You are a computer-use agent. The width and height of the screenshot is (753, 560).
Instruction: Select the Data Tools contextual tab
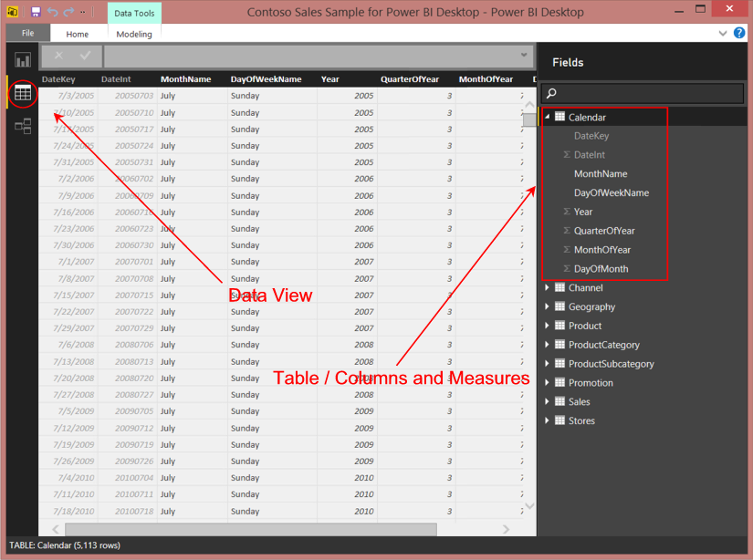click(134, 13)
